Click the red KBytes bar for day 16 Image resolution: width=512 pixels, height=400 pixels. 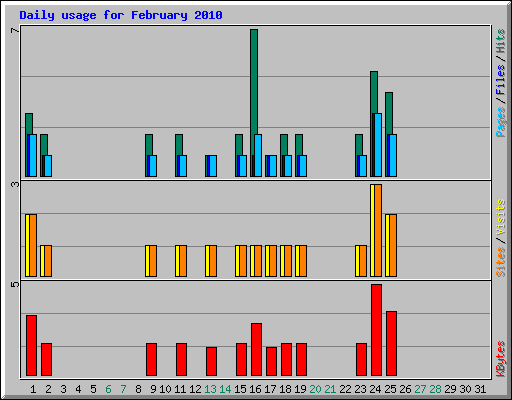tap(257, 349)
